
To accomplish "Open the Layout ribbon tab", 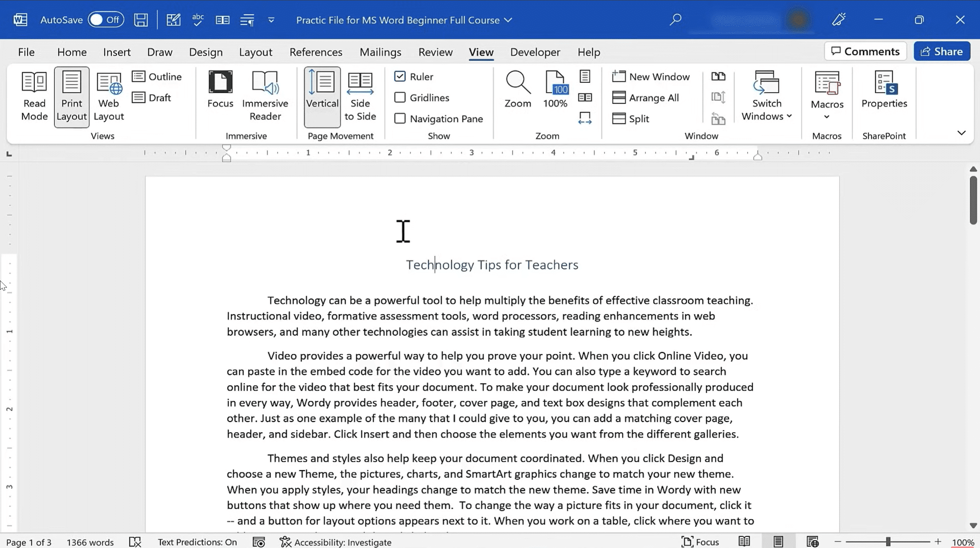I will click(255, 52).
